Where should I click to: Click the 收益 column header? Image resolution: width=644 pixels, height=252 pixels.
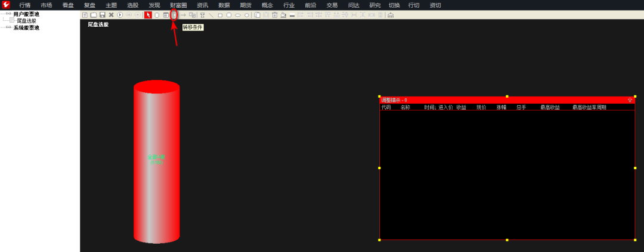(461, 107)
